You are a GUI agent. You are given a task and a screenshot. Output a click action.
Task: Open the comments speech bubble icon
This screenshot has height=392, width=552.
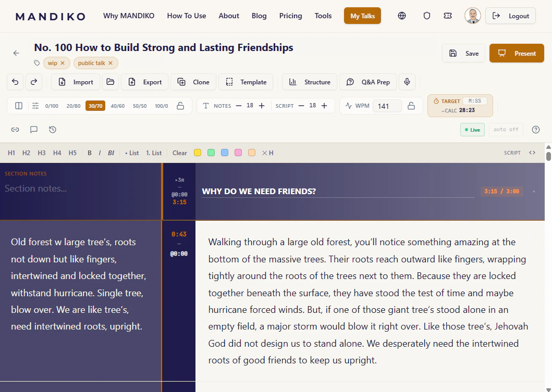coord(34,130)
